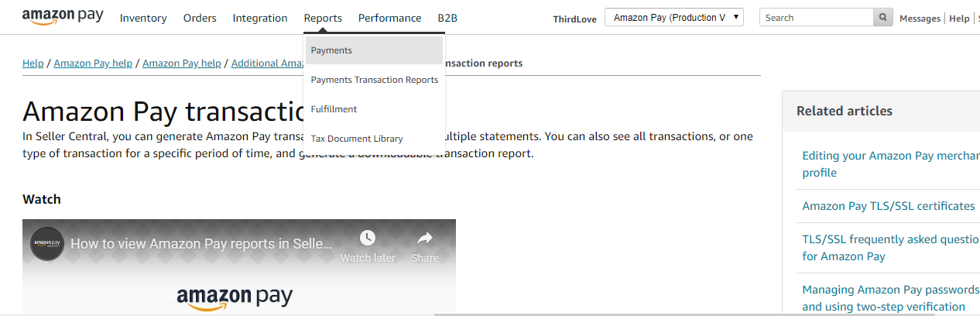Open Amazon Pay TLS/SSL certificates article

[x=888, y=206]
